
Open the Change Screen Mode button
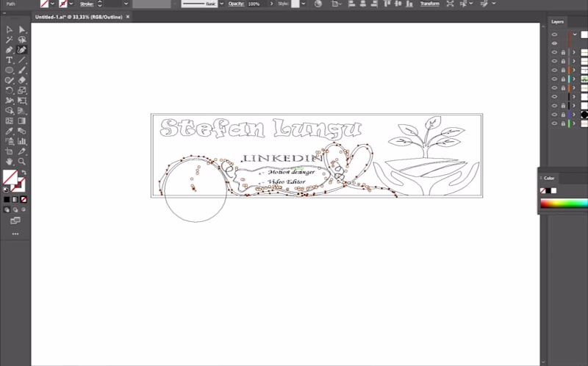point(15,220)
